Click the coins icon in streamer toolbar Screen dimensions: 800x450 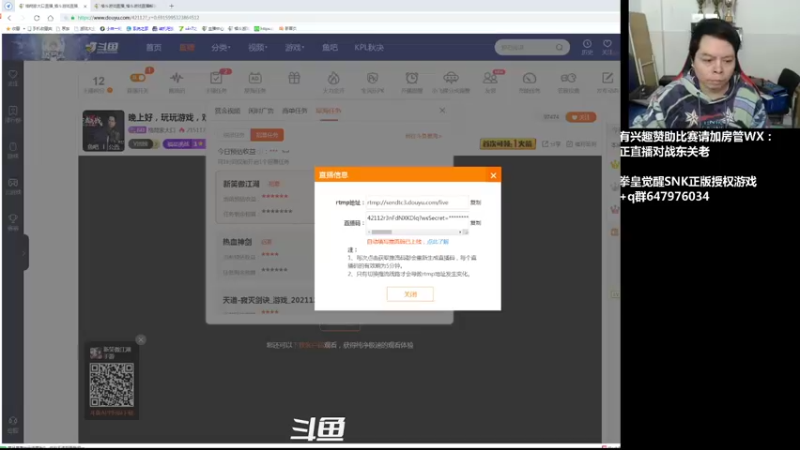568,78
